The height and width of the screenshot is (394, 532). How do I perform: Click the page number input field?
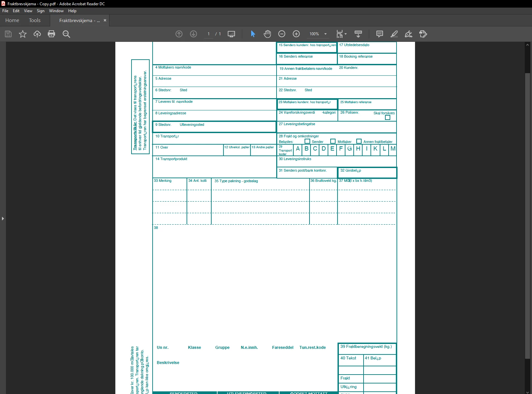(209, 34)
